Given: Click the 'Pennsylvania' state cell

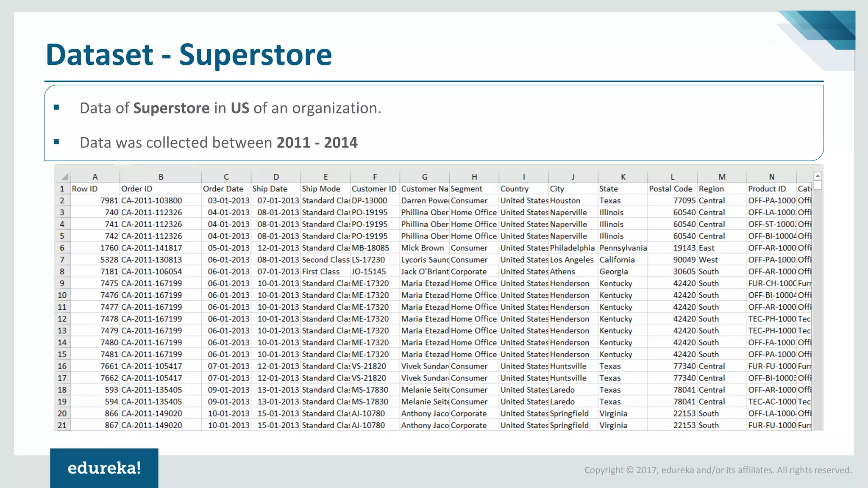Looking at the screenshot, I should (x=623, y=248).
